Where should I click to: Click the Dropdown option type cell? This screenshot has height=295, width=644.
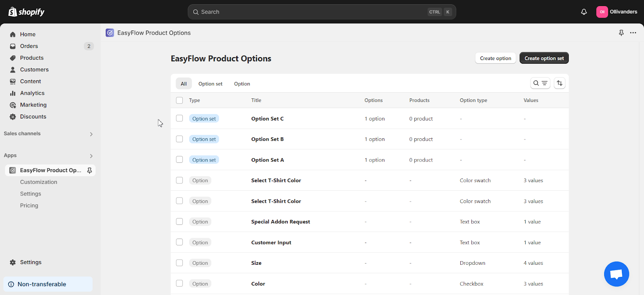[x=473, y=263]
